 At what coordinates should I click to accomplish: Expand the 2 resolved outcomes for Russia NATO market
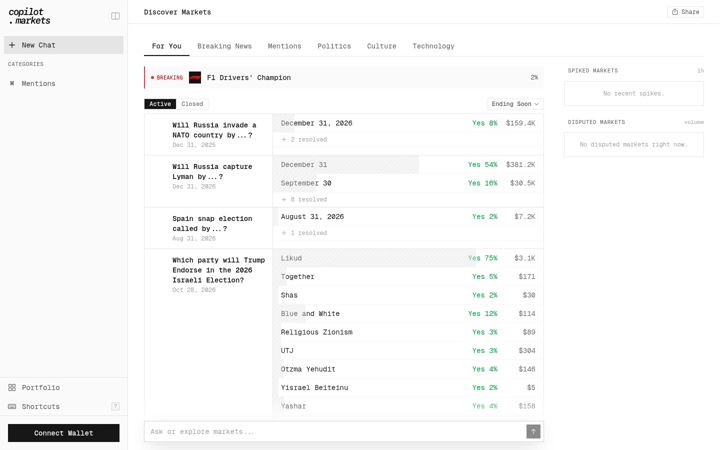click(304, 140)
